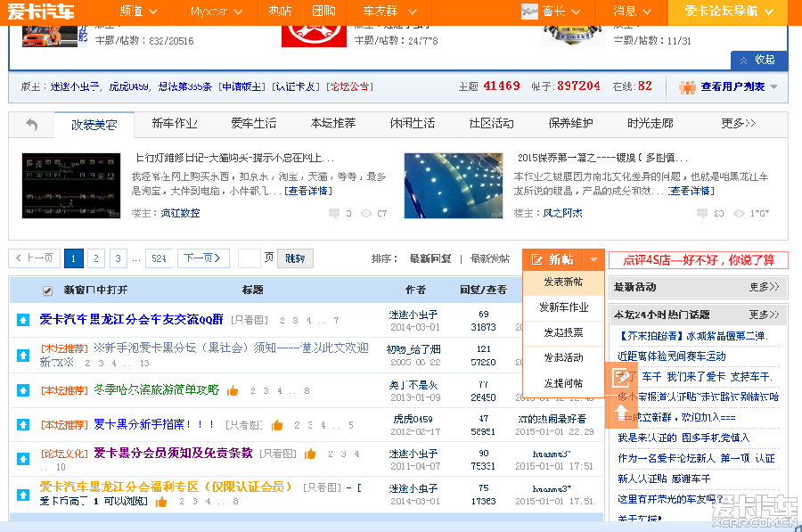Click sticky arrow icon for 爱卡黑分新手指南
Image resolution: width=802 pixels, height=532 pixels.
23,424
